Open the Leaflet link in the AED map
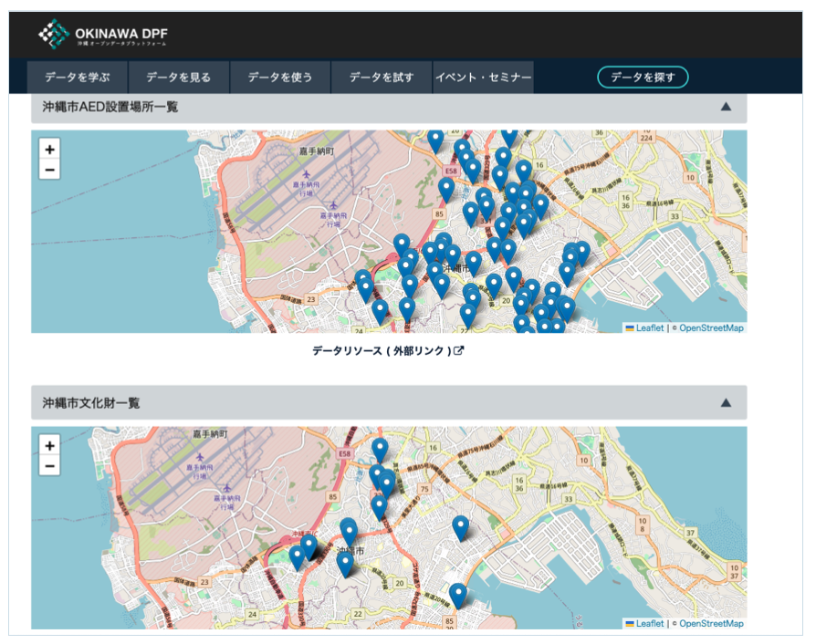The width and height of the screenshot is (816, 644). click(x=650, y=327)
